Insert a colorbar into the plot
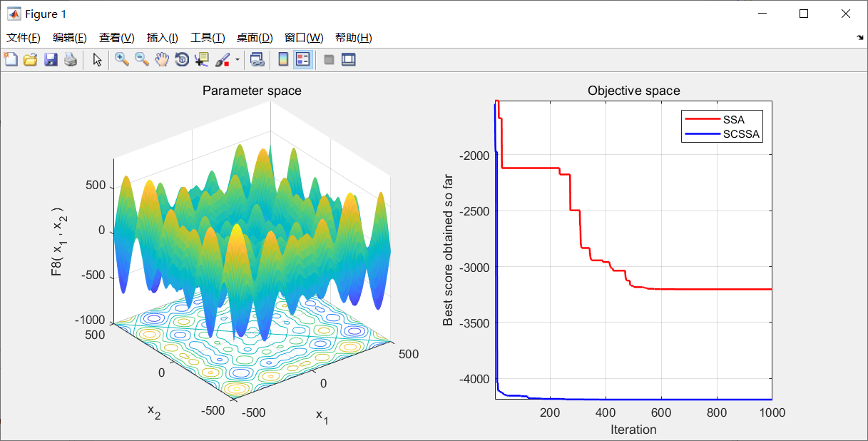This screenshot has width=868, height=441. [283, 60]
